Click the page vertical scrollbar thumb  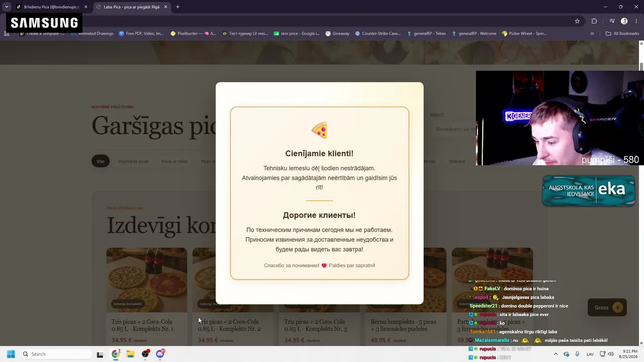[641, 67]
